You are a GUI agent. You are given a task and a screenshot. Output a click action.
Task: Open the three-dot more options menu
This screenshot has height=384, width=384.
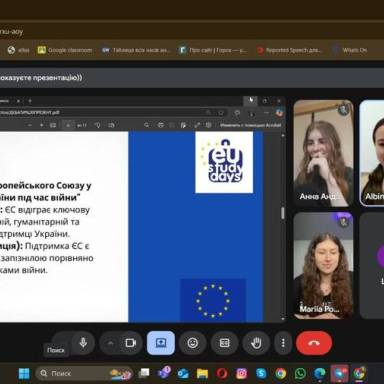click(283, 343)
